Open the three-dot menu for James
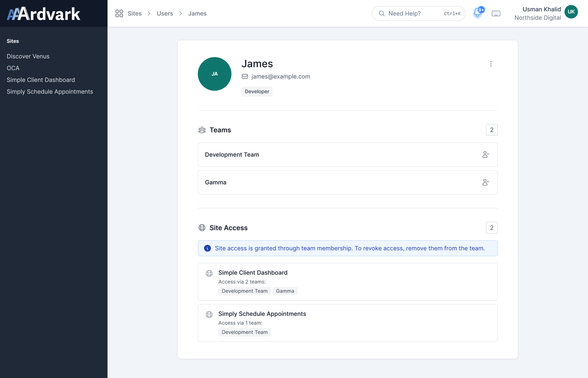Viewport: 588px width, 378px height. tap(491, 64)
